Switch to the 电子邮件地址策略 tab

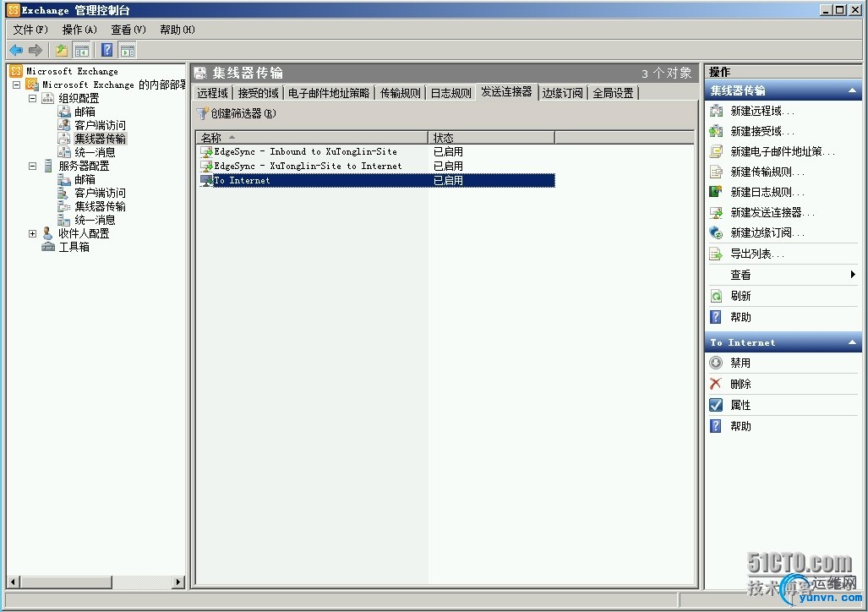(x=328, y=93)
